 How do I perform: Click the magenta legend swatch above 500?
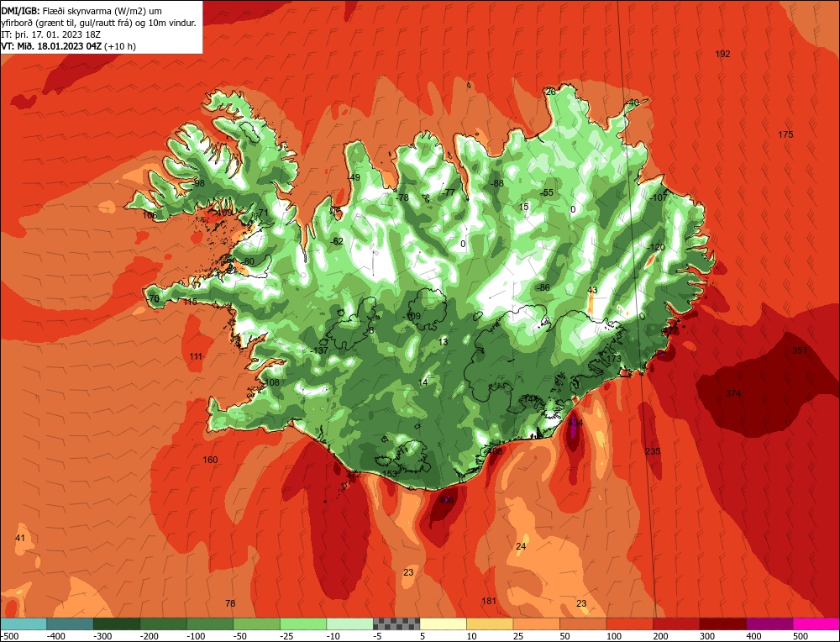tap(816, 624)
